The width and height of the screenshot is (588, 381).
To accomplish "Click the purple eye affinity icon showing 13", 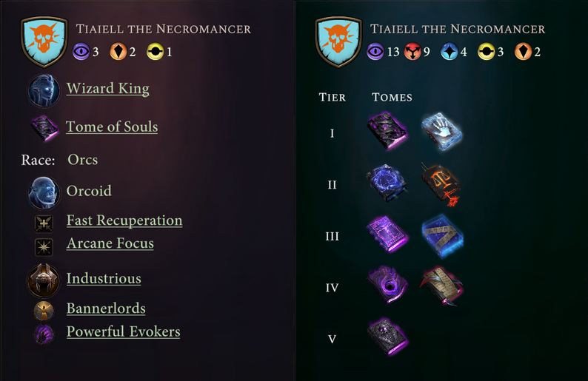I will 376,53.
